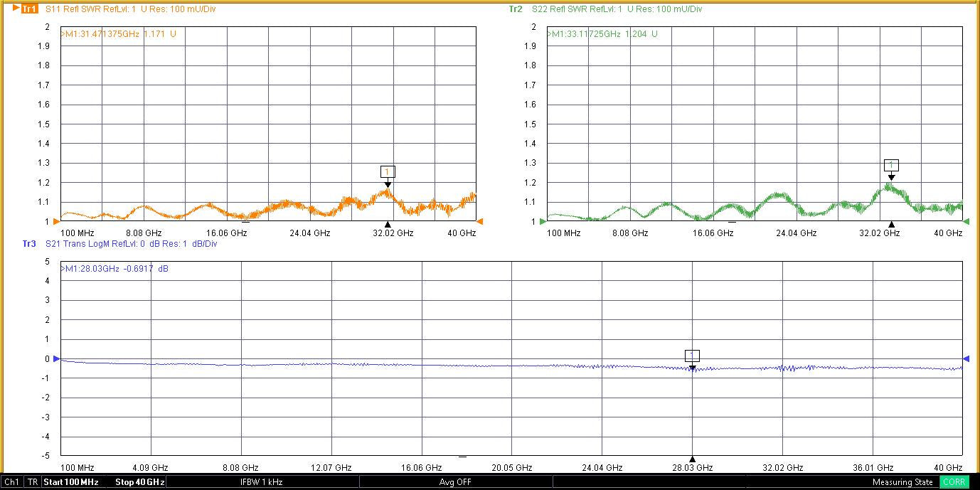Click marker 1 box on S21 trace
Screen dimensions: 980x490
pos(692,356)
